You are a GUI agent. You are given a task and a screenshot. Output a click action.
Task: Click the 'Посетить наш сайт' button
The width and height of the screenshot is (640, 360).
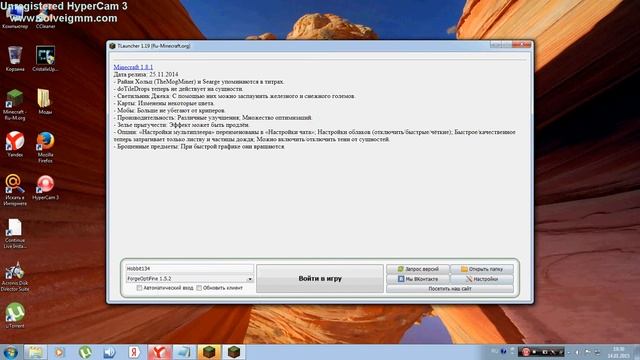[450, 289]
